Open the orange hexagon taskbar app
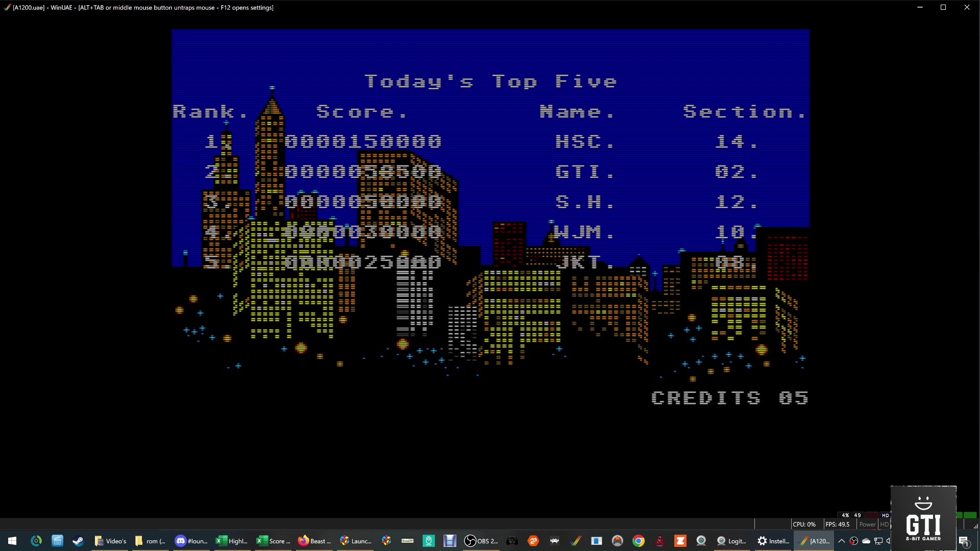 533,541
